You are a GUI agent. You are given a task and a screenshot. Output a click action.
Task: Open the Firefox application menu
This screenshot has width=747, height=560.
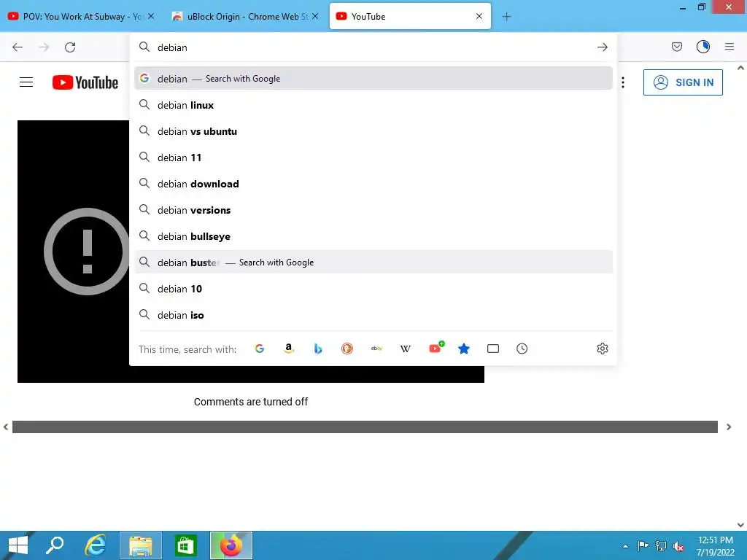[x=729, y=47]
